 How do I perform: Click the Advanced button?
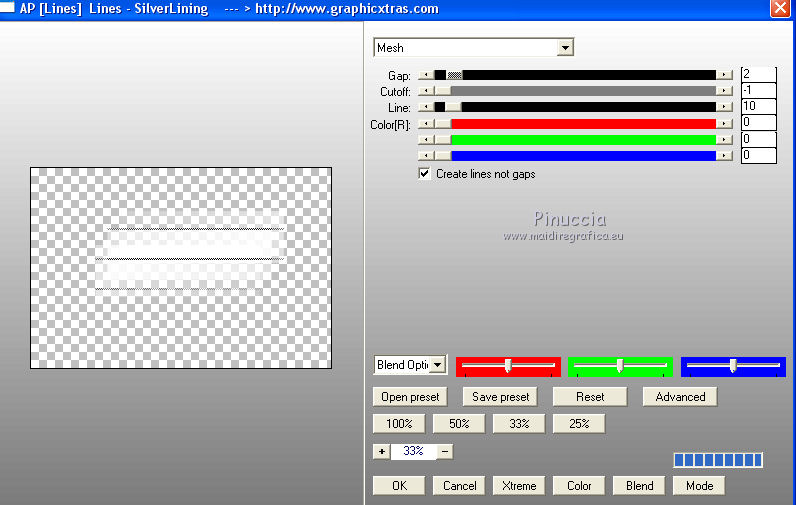680,397
